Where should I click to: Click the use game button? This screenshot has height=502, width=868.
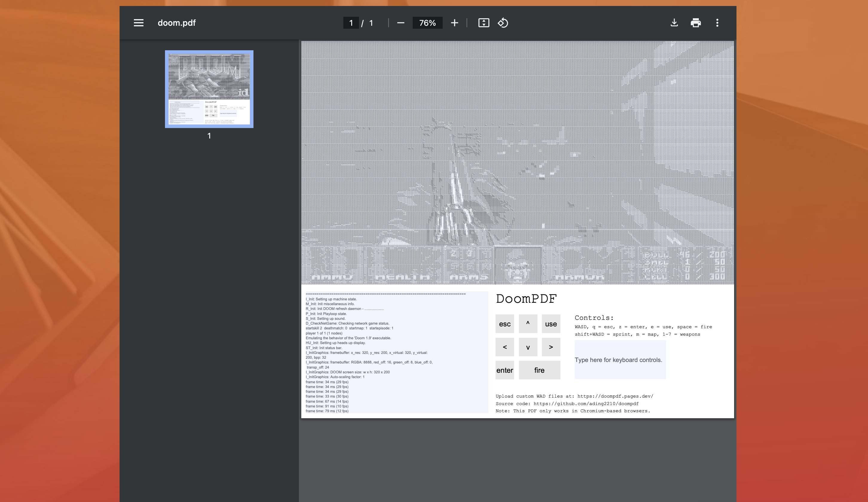click(551, 324)
